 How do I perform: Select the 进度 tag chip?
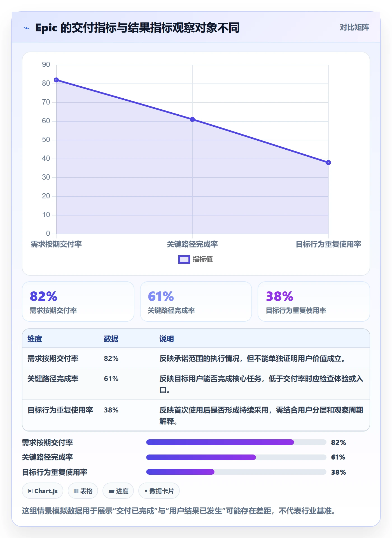pos(118,491)
